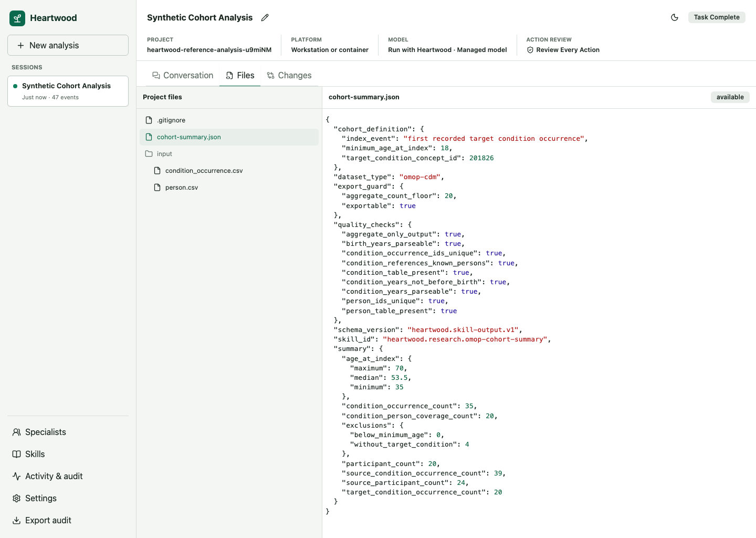The image size is (756, 538).
Task: Open Review Every Action setting
Action: tap(563, 50)
